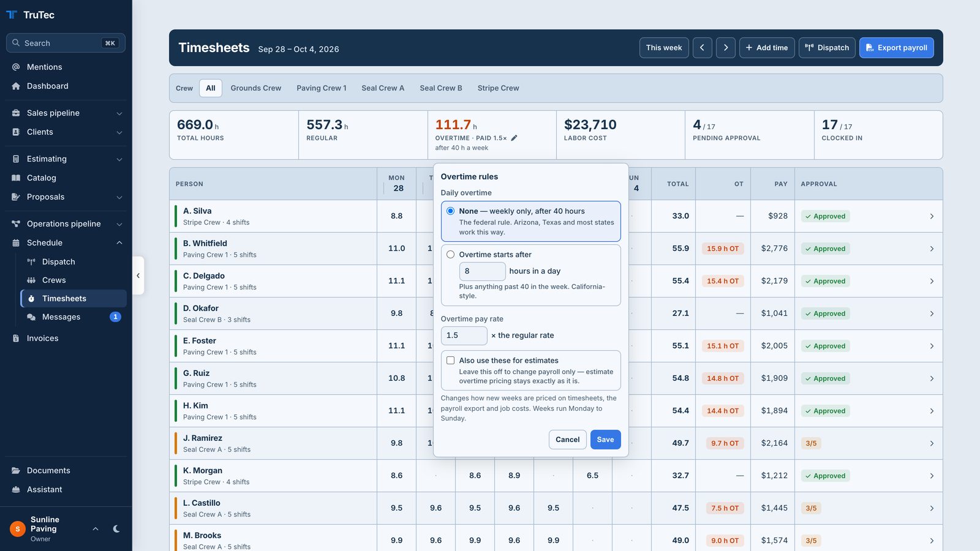Click the $23,710 labor cost card
This screenshot has width=980, height=551.
coord(620,135)
